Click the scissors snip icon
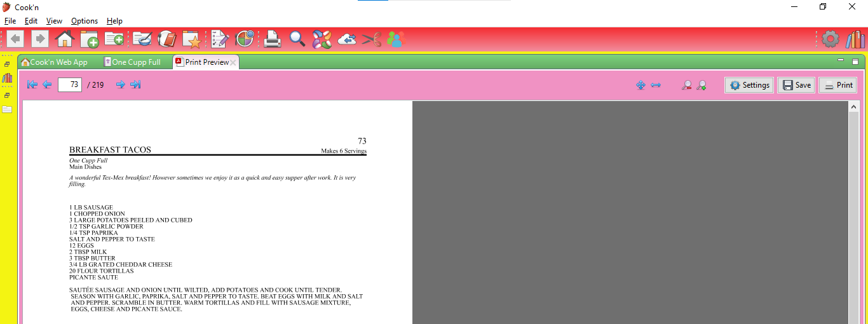This screenshot has width=868, height=324. 371,39
